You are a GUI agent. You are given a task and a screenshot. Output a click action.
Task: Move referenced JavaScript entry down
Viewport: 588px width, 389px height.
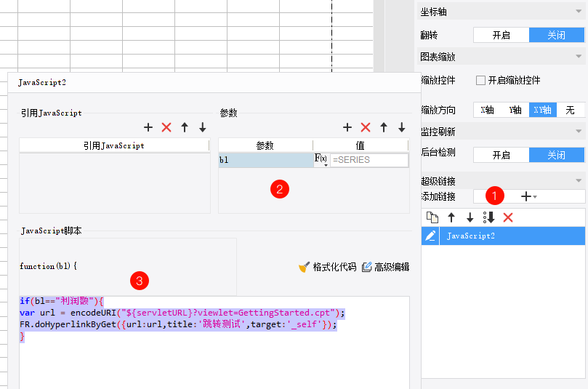point(203,127)
